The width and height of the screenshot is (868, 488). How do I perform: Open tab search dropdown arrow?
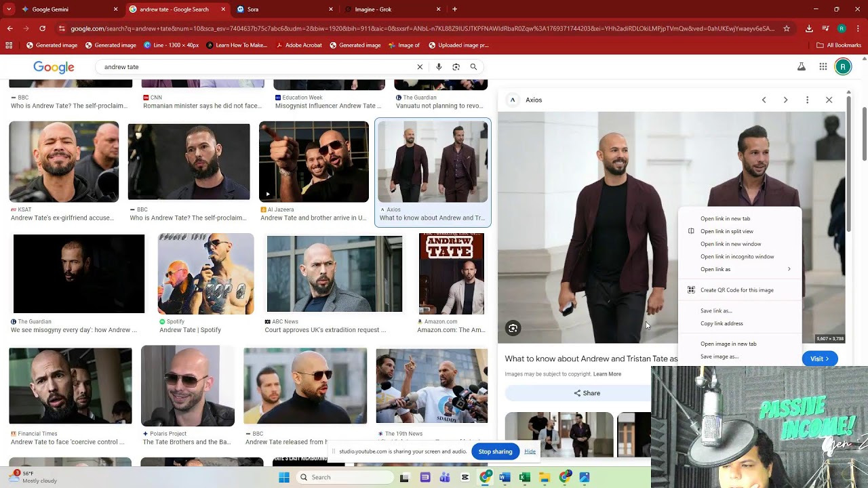click(x=9, y=9)
